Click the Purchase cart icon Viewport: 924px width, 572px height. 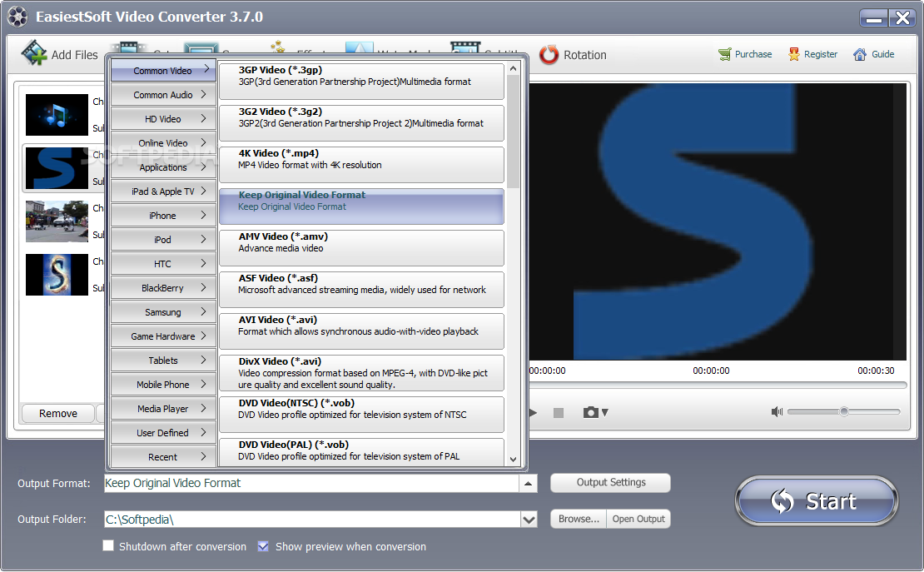point(724,54)
